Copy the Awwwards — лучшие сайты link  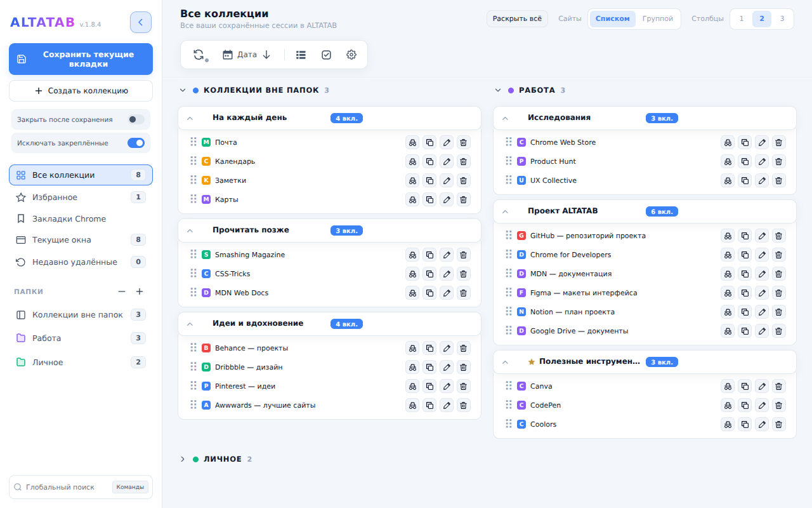pos(429,405)
